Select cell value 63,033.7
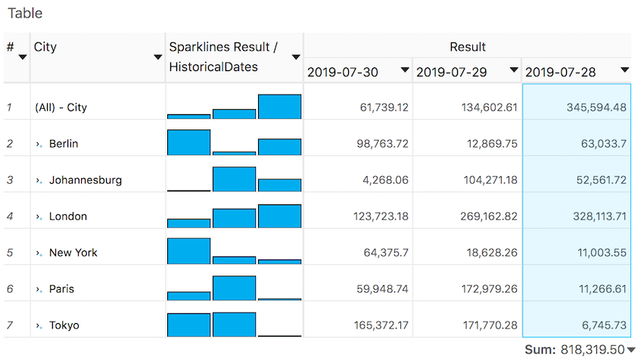This screenshot has width=644, height=364. (x=604, y=144)
